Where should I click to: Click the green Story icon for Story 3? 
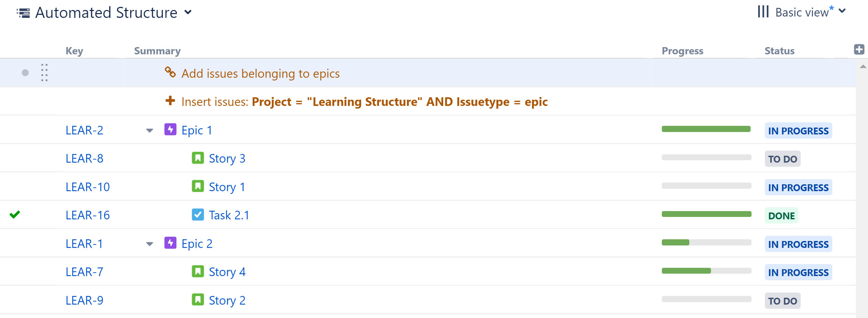point(198,158)
